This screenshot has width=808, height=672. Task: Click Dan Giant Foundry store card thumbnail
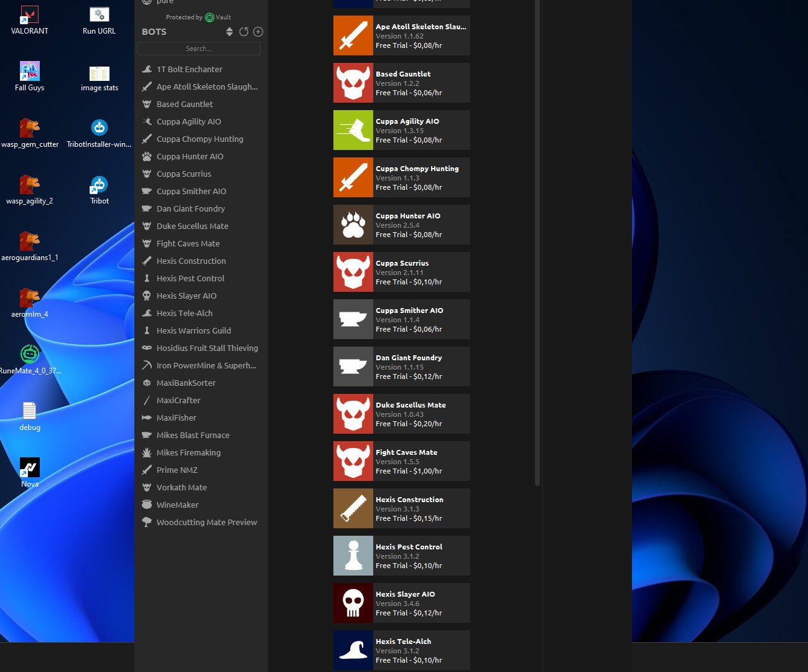(353, 366)
